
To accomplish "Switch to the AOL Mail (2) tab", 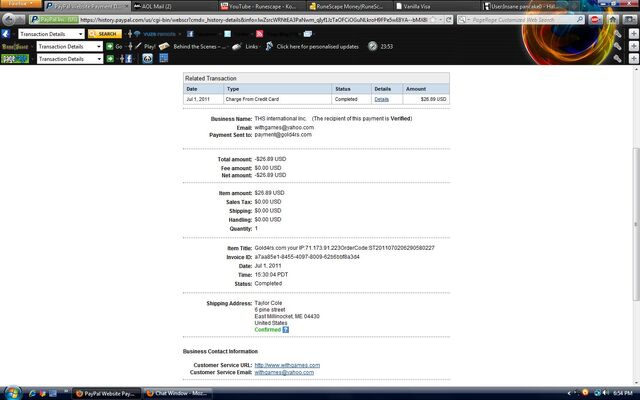I will 175,6.
